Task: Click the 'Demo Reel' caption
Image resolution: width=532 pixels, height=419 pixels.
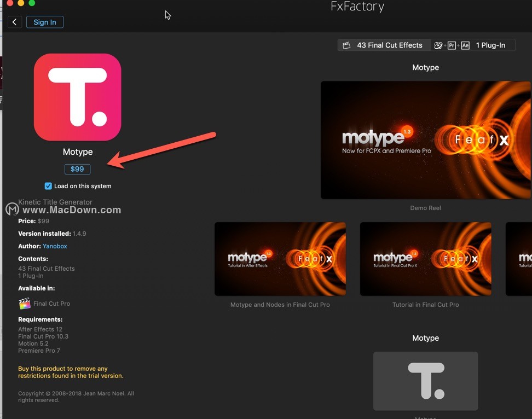Action: click(x=425, y=208)
